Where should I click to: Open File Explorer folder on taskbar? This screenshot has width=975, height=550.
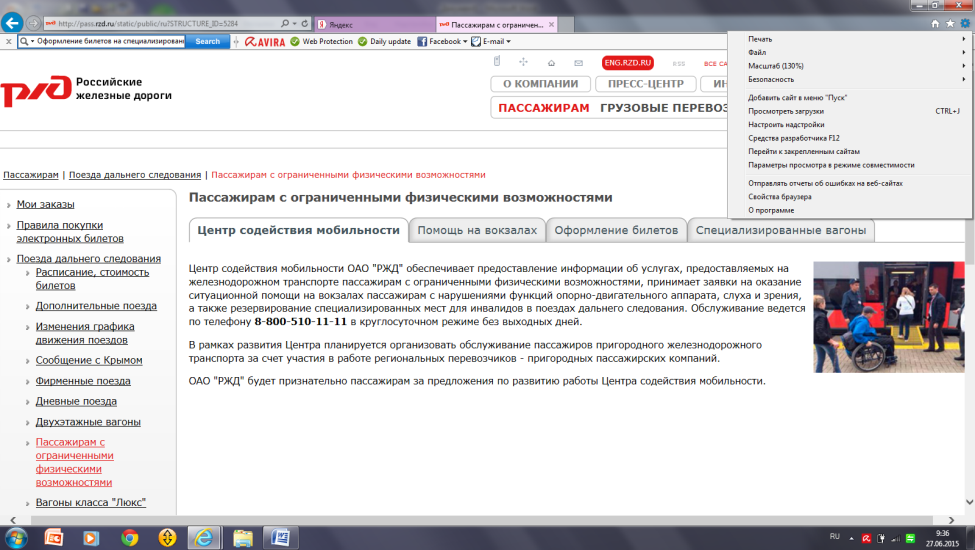243,538
